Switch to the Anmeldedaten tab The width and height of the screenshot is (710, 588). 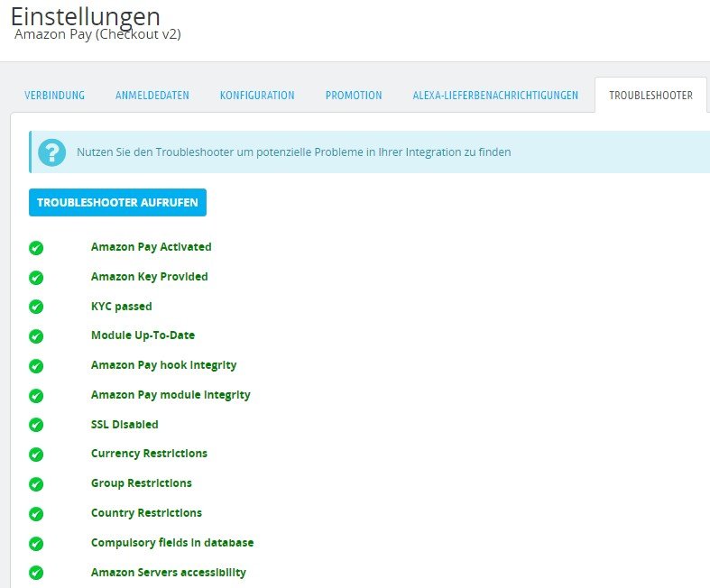pyautogui.click(x=152, y=95)
